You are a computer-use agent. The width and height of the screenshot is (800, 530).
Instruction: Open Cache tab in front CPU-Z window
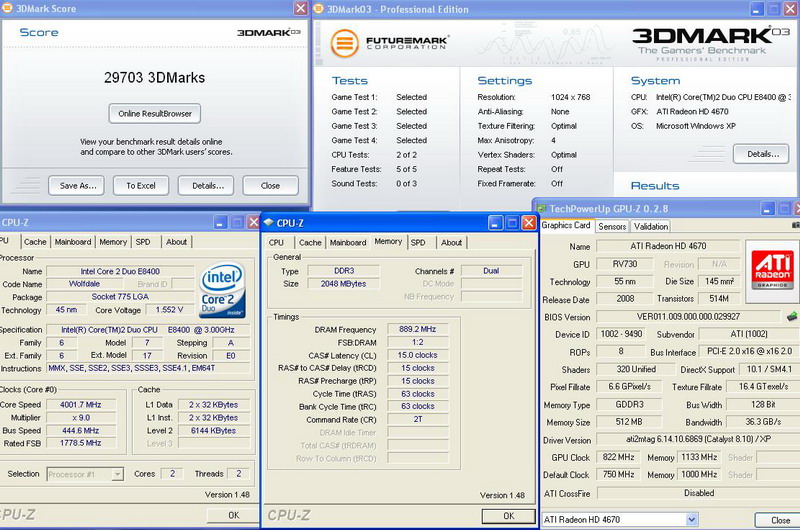tap(310, 243)
